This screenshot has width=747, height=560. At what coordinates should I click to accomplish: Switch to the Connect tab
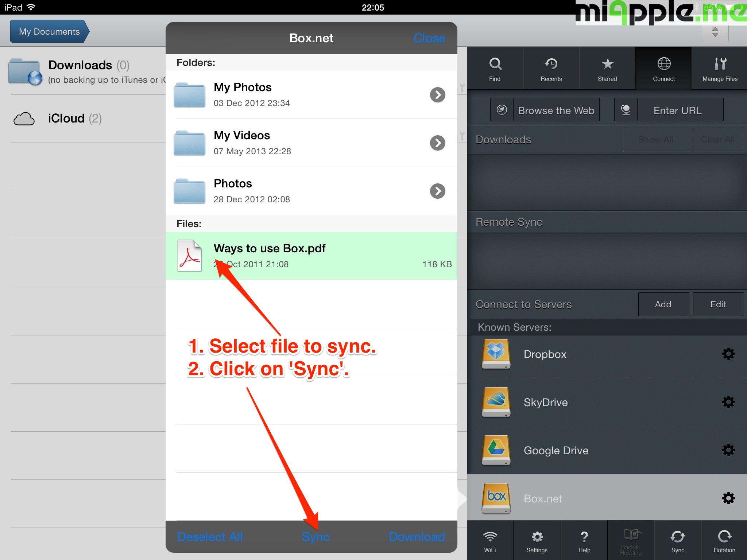pos(663,69)
